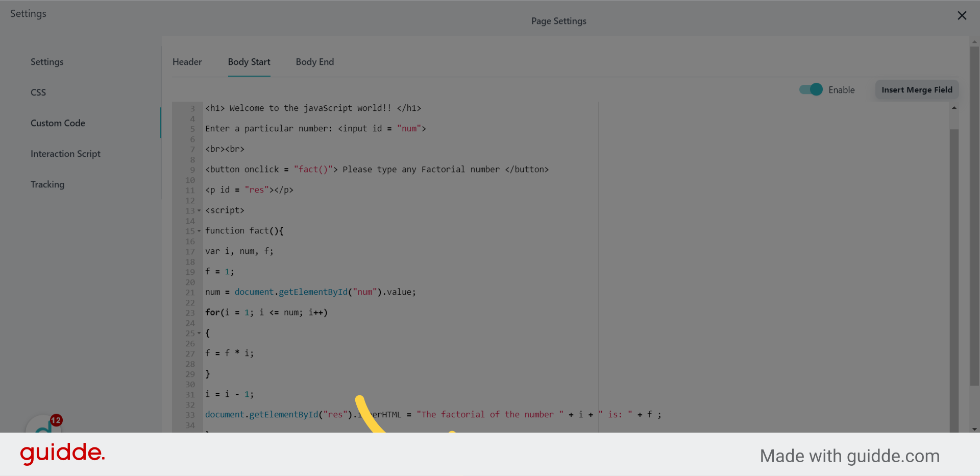The height and width of the screenshot is (476, 980).
Task: Open the Settings sidebar section
Action: click(47, 62)
